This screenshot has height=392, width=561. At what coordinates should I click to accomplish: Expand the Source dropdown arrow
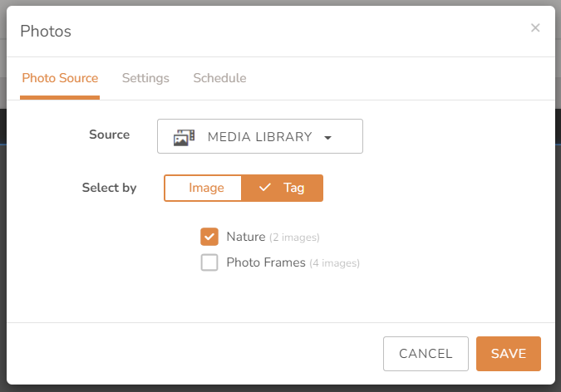point(327,138)
